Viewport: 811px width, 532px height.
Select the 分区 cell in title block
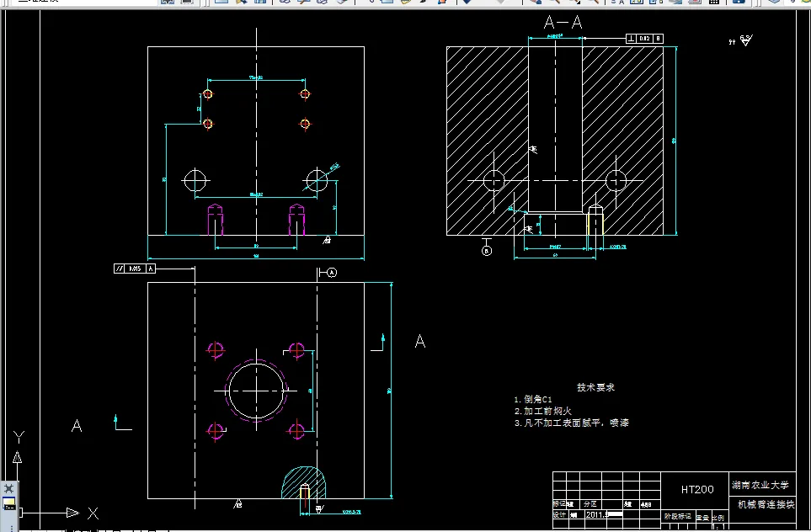[x=590, y=503]
